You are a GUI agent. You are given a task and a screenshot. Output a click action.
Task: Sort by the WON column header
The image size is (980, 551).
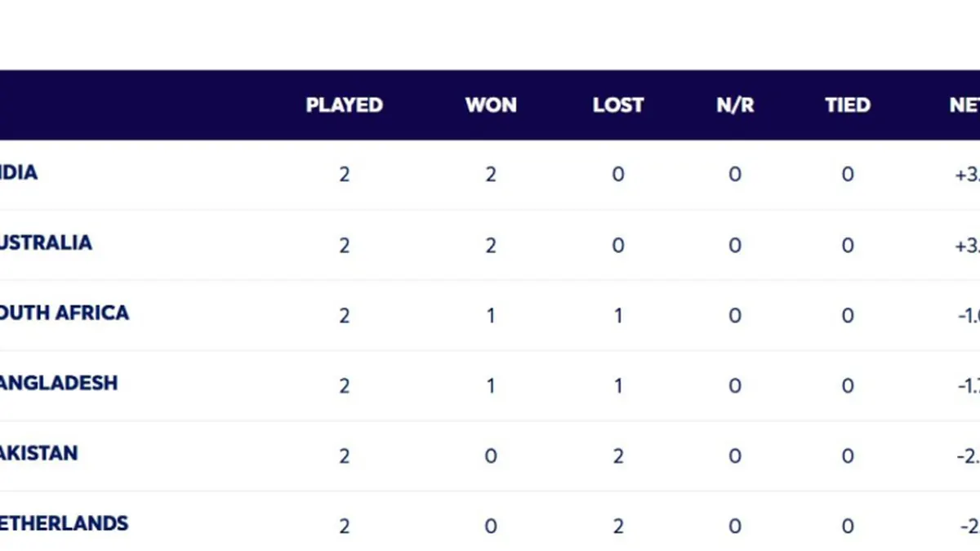point(491,105)
